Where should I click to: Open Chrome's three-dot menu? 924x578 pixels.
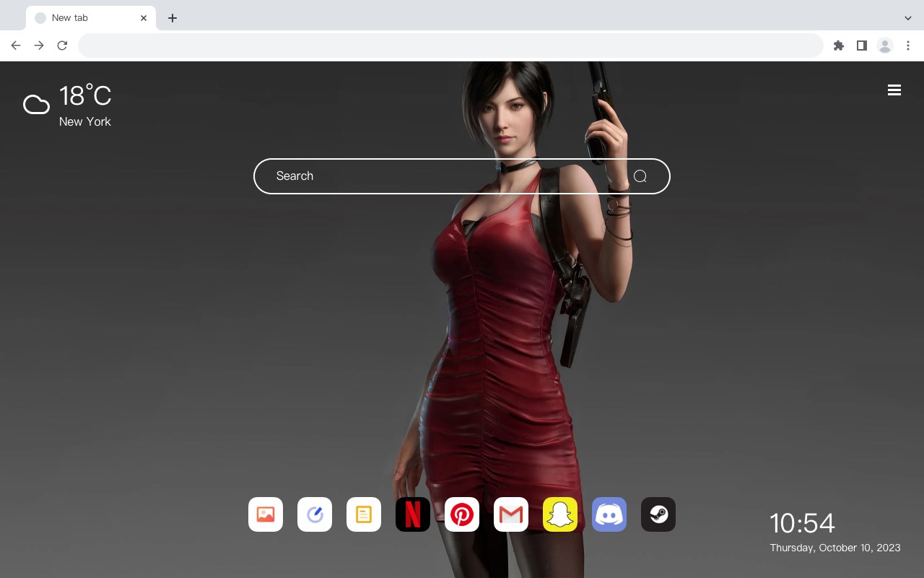coord(908,46)
